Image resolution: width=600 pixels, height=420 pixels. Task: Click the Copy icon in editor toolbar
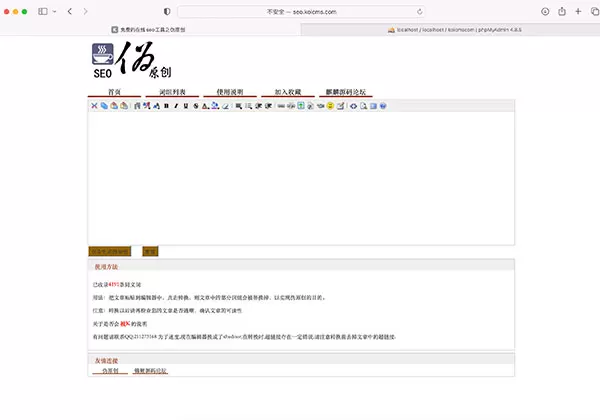(x=104, y=106)
